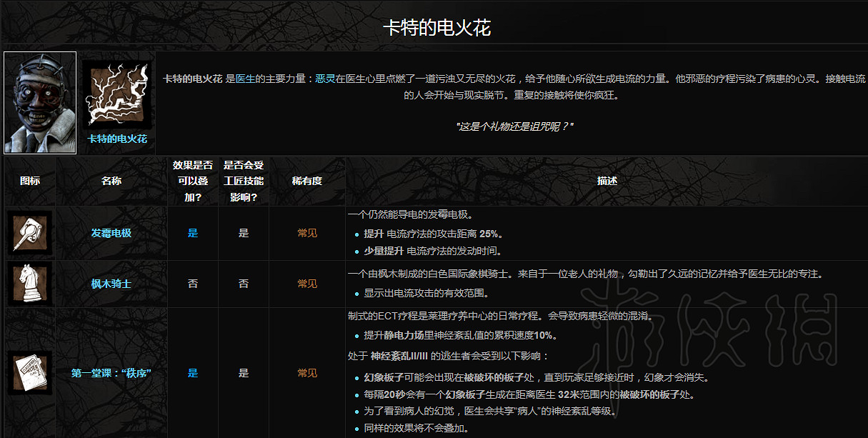Viewport: 868px width, 438px height.
Task: Click the Doctor character portrait image
Action: [x=39, y=101]
